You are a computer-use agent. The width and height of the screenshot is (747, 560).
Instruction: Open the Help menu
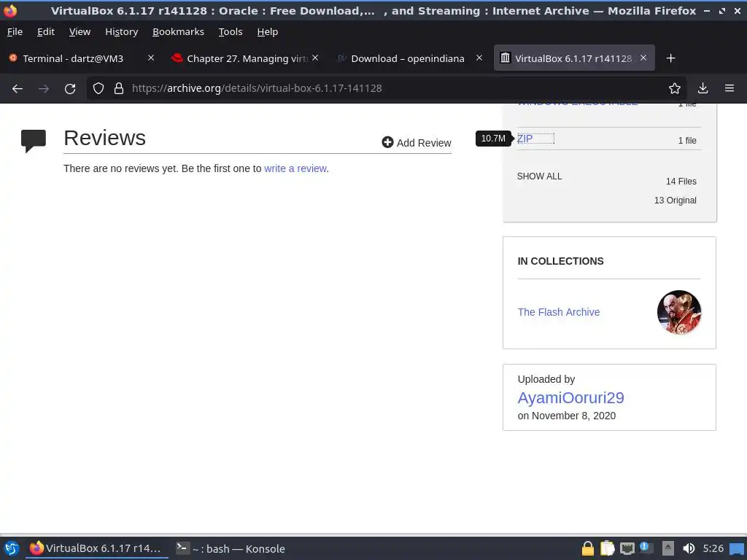pyautogui.click(x=267, y=32)
